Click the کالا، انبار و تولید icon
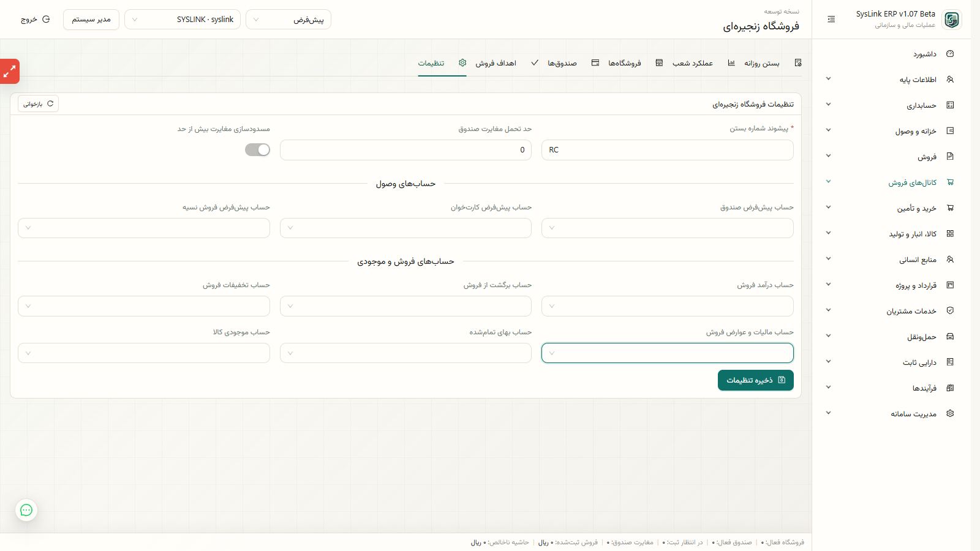This screenshot has width=980, height=551. 950,234
